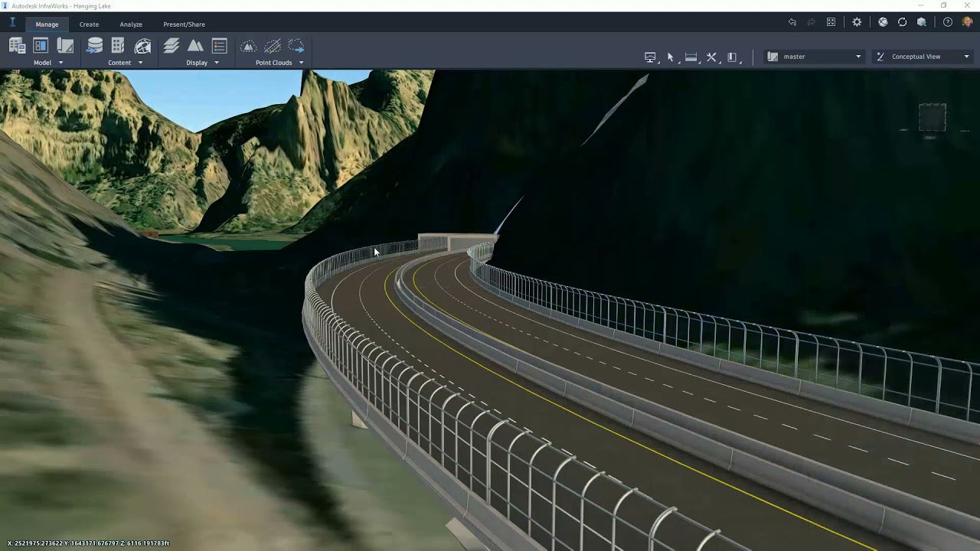The width and height of the screenshot is (980, 551).
Task: Click the sync refresh circular arrows icon
Action: coord(902,22)
